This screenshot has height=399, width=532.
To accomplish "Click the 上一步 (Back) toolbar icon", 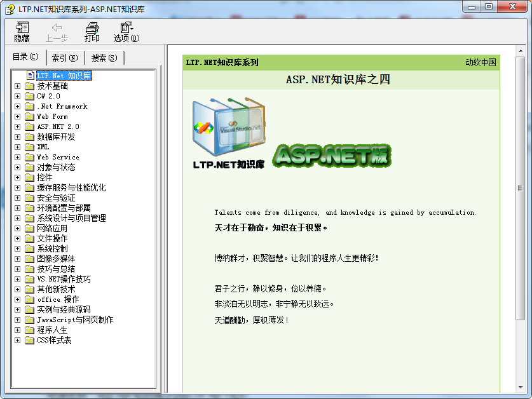I will 54,30.
